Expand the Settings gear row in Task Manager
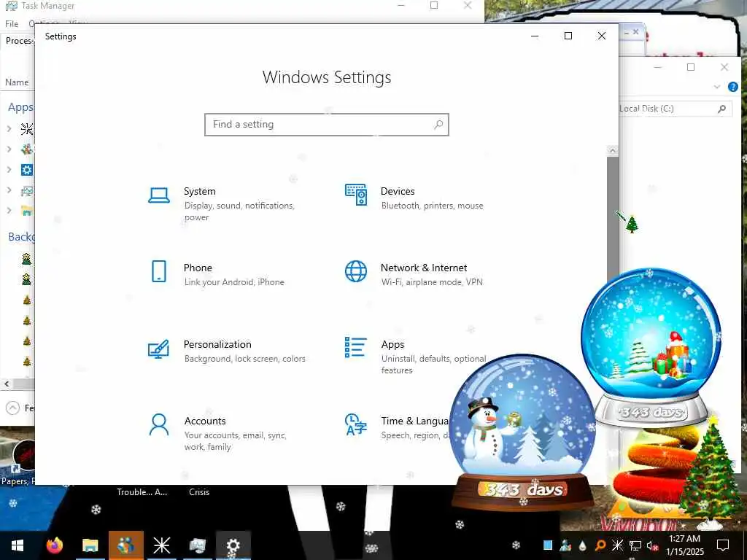Screen dimensions: 747x560 (x=9, y=169)
